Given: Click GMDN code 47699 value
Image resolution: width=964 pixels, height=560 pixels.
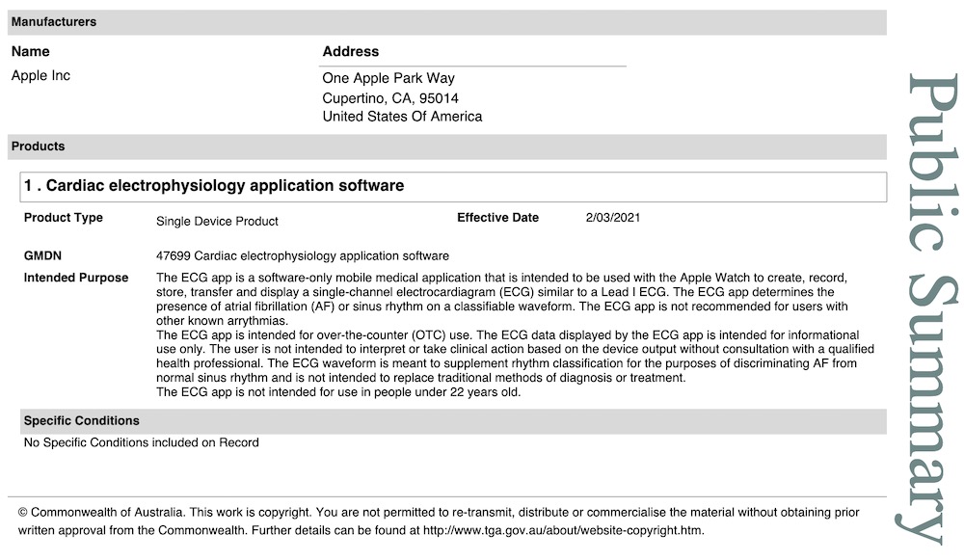Looking at the screenshot, I should point(302,256).
